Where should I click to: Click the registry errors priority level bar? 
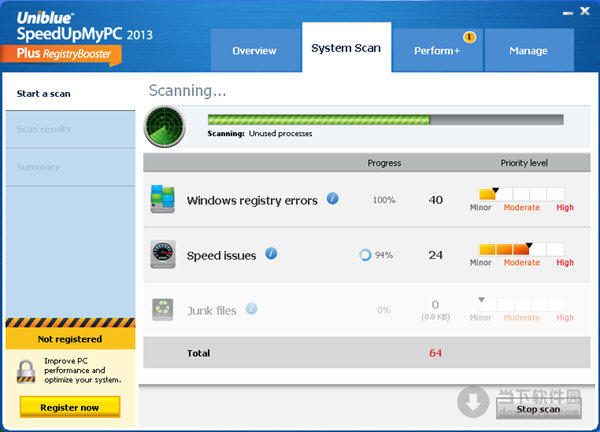[522, 194]
